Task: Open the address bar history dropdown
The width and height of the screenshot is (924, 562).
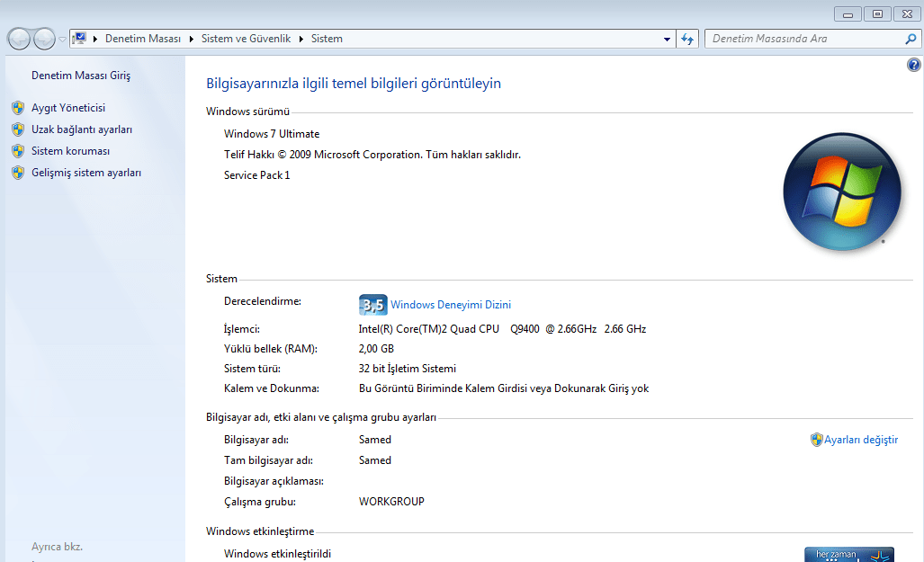Action: (667, 39)
